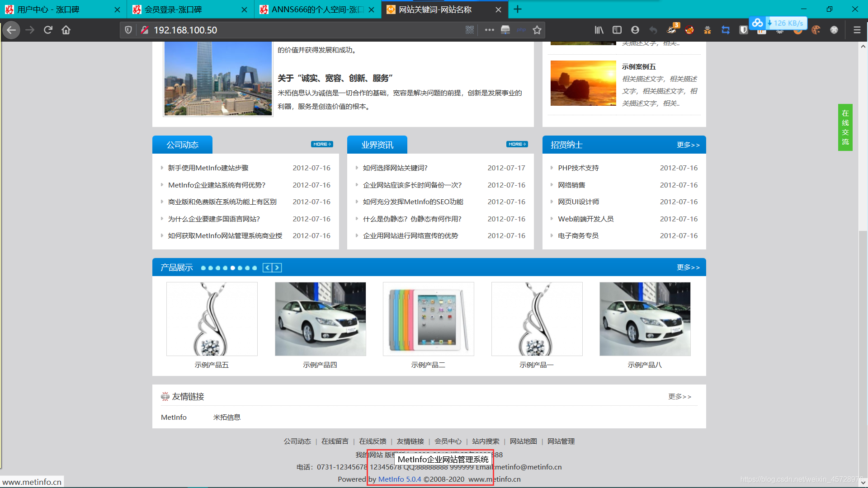Viewport: 868px width, 488px height.
Task: Open the Library bookshelf icon
Action: pos(599,30)
